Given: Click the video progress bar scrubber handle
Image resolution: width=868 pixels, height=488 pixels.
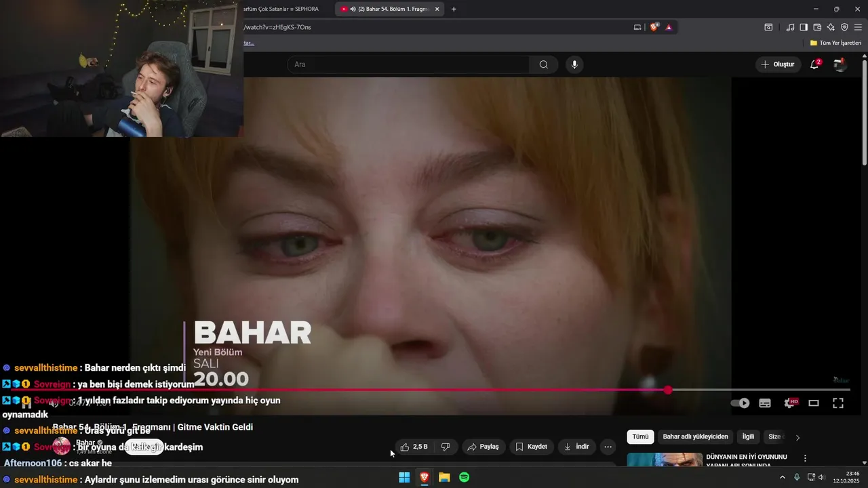Looking at the screenshot, I should [x=668, y=390].
